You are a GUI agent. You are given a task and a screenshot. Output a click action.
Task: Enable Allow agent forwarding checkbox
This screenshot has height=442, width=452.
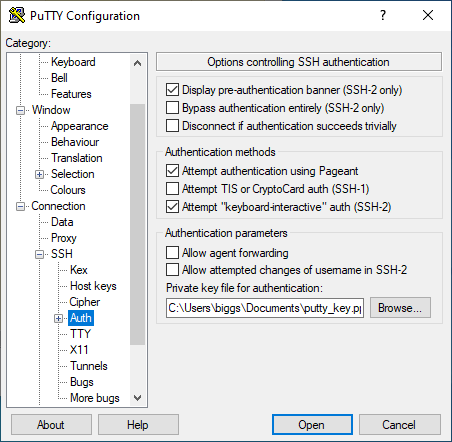[172, 253]
